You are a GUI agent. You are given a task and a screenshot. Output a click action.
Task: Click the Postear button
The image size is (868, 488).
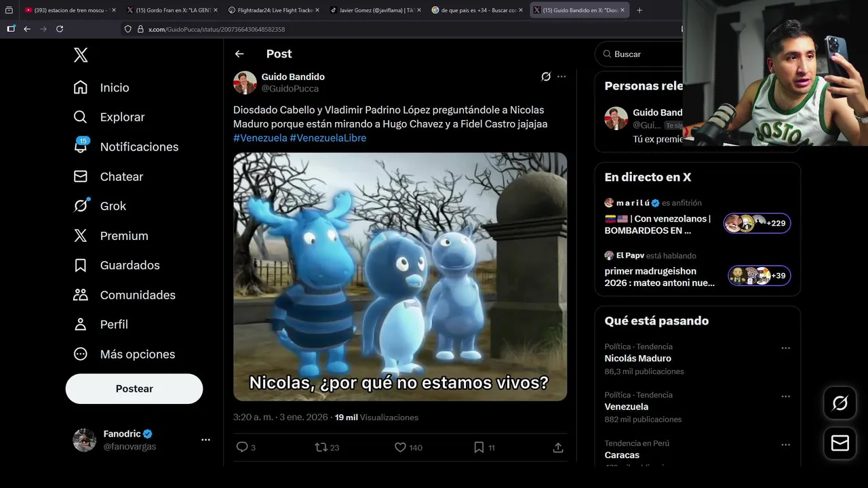point(134,388)
